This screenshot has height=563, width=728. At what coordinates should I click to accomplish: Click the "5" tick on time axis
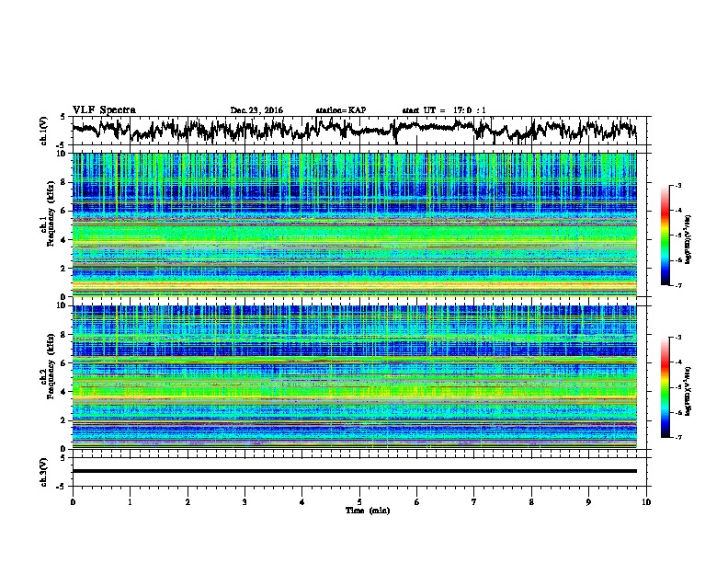point(359,502)
